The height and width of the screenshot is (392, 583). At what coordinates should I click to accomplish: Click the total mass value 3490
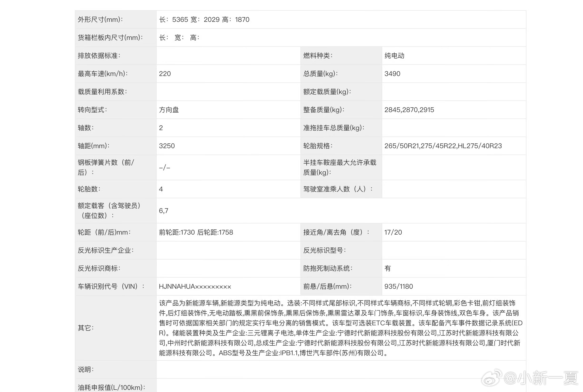click(392, 74)
